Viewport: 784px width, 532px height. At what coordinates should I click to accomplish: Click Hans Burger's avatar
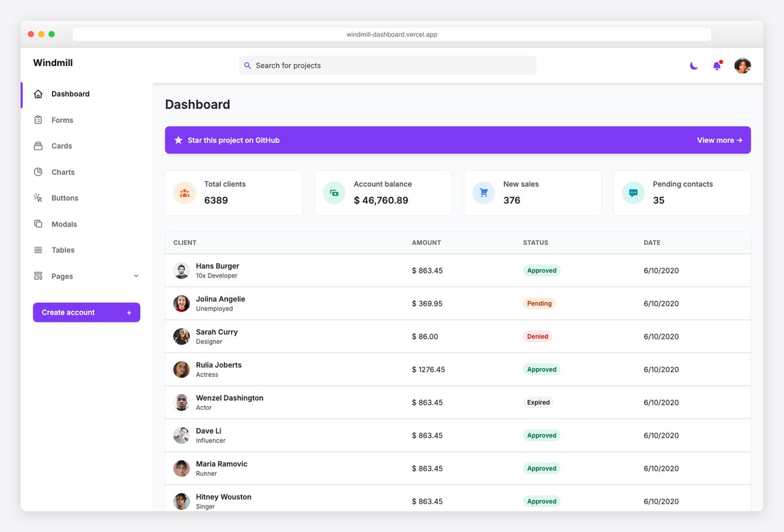182,270
